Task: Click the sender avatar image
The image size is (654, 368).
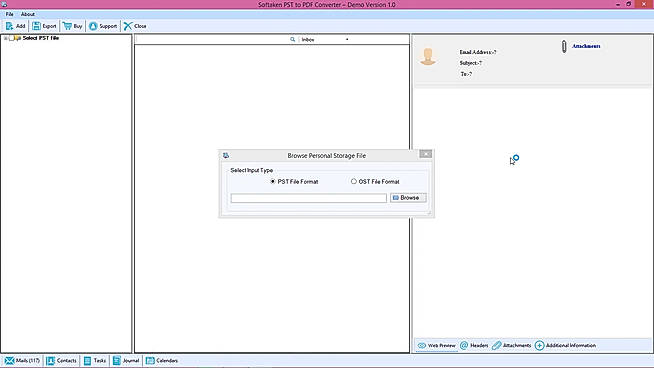Action: click(428, 57)
